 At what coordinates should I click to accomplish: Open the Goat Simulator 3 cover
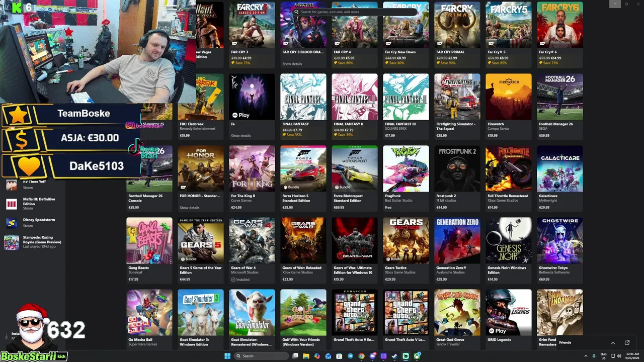tap(201, 312)
